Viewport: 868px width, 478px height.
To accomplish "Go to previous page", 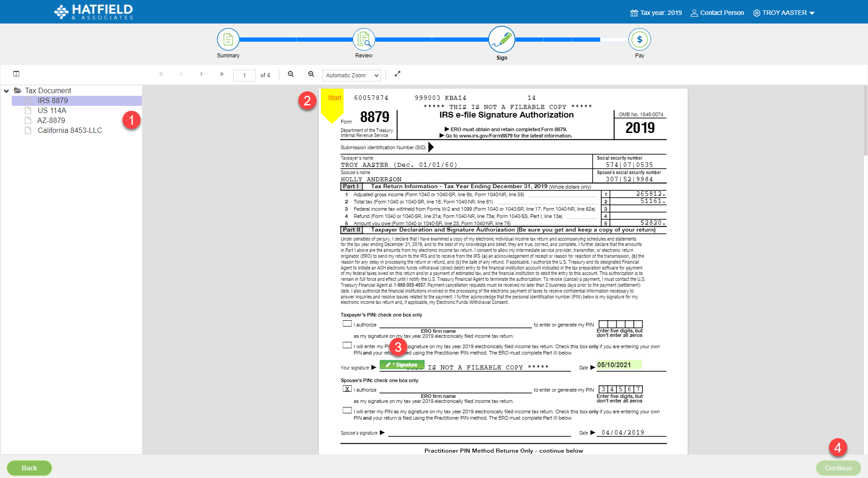I will (181, 74).
